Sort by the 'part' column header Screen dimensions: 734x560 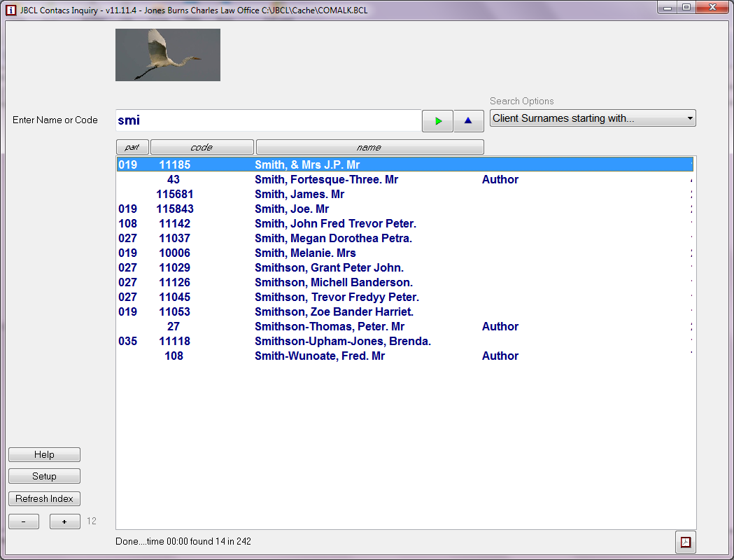click(132, 147)
